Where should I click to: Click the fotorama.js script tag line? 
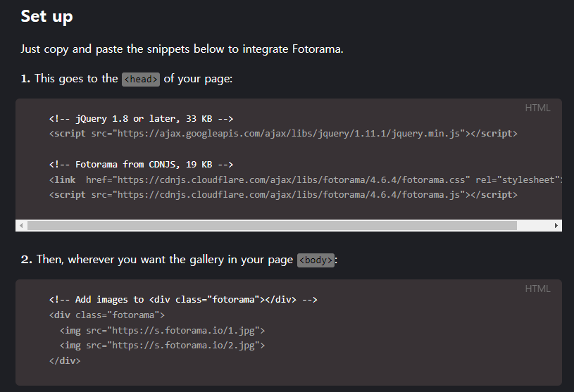click(x=283, y=195)
